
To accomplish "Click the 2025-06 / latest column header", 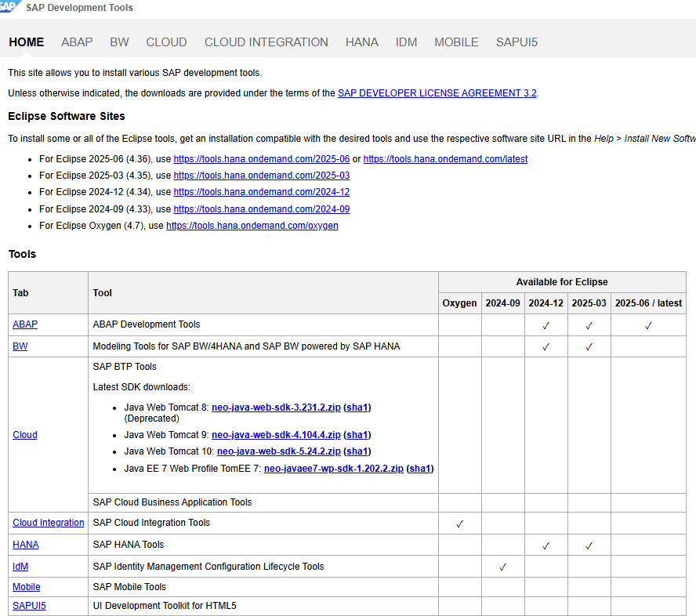I will click(x=648, y=303).
